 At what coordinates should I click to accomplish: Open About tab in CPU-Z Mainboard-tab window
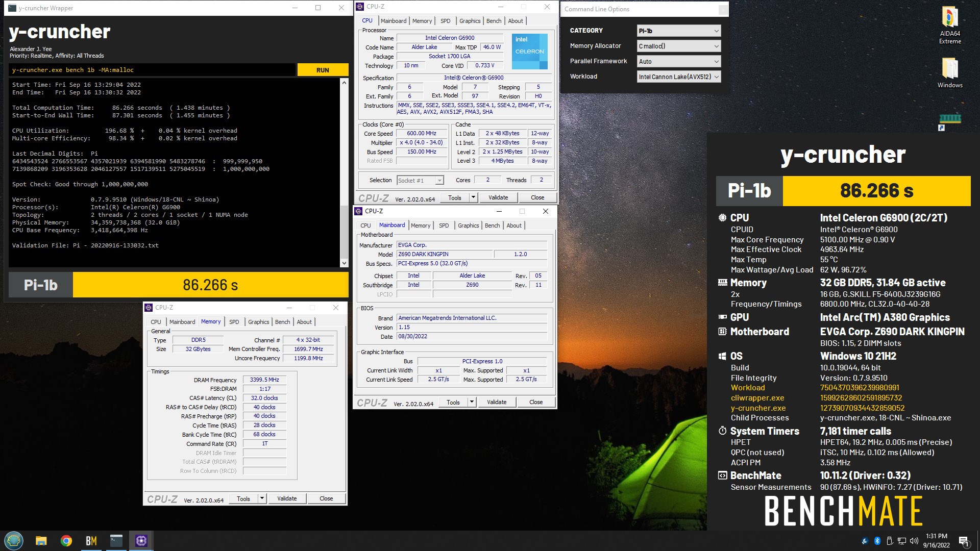pos(514,226)
